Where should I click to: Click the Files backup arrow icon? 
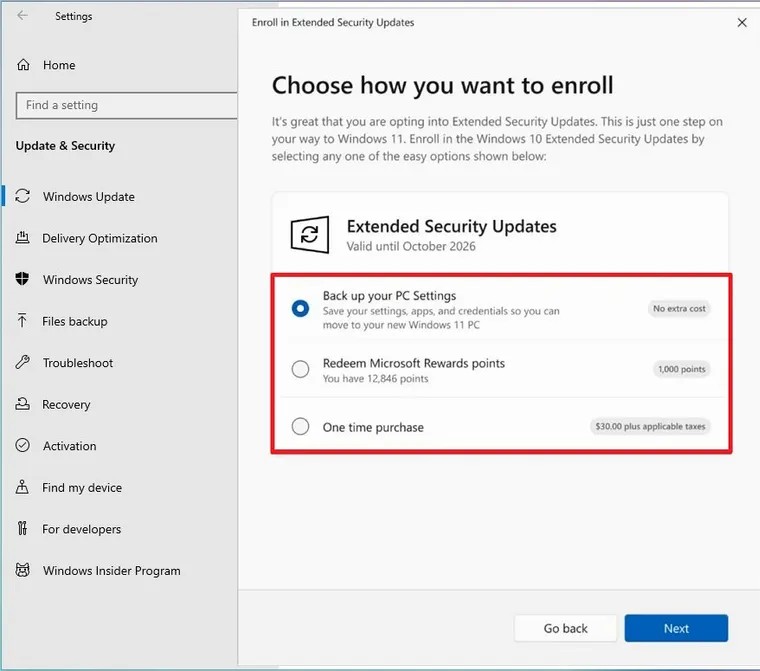click(23, 321)
